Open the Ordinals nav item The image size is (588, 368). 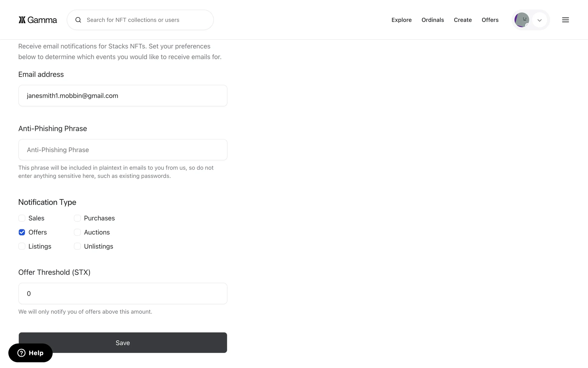coord(432,20)
